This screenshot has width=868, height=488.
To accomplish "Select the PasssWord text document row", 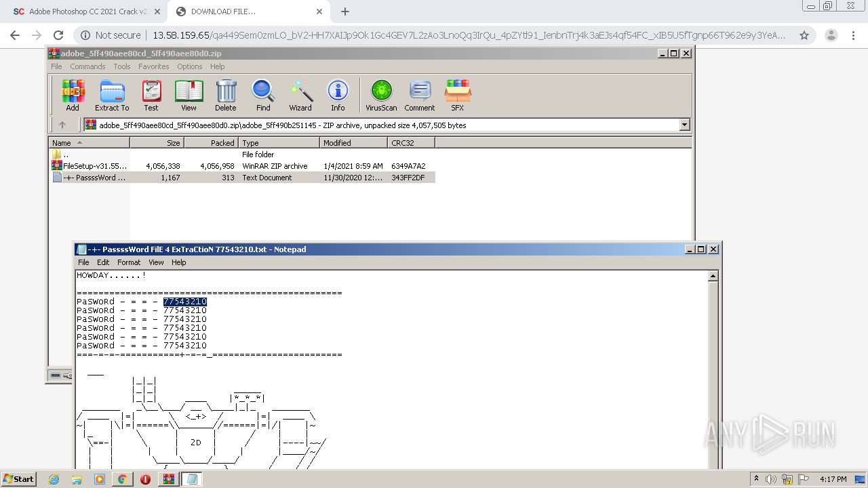I will [x=242, y=178].
